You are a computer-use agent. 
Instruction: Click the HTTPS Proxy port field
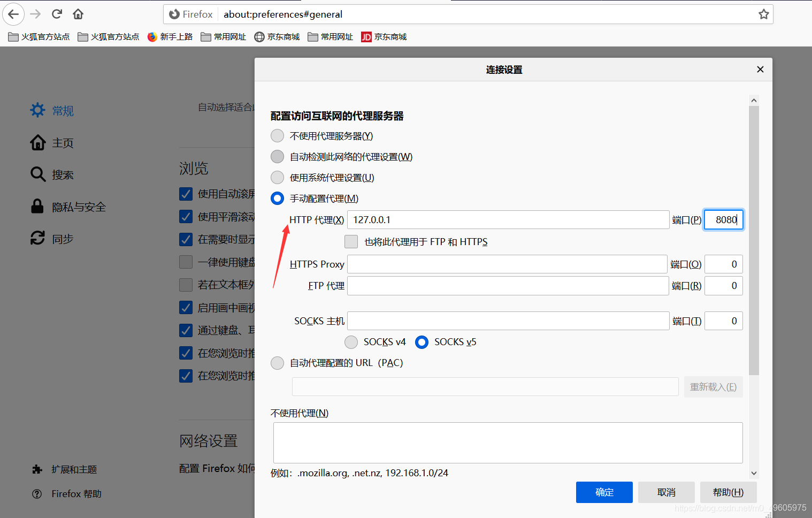click(724, 264)
